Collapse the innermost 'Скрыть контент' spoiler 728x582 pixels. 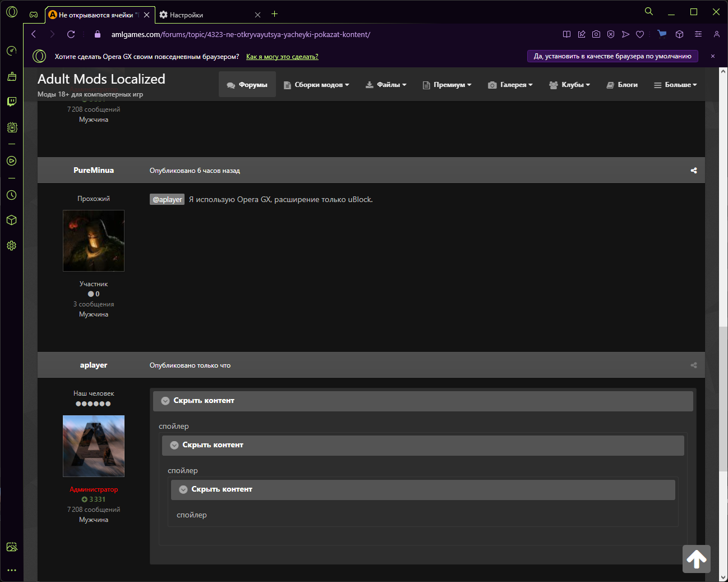tap(222, 489)
